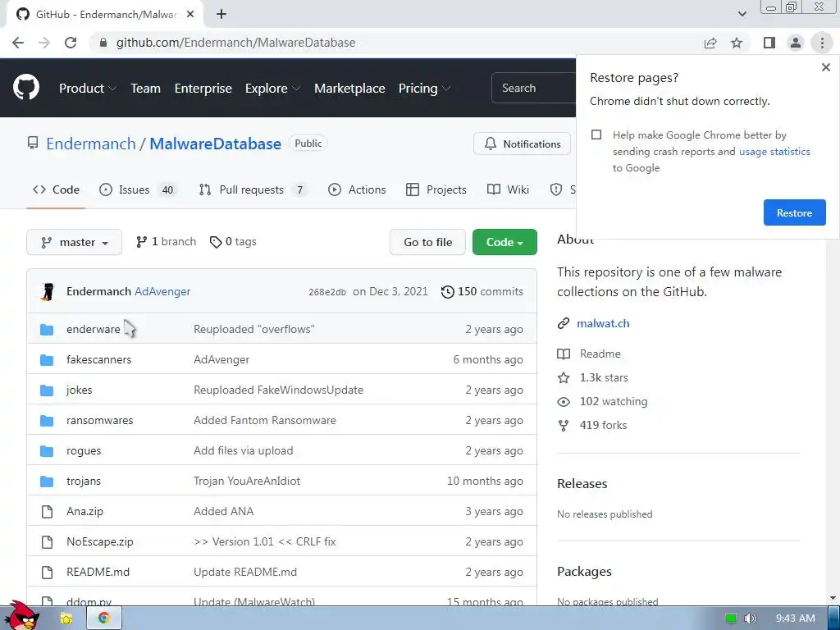This screenshot has width=840, height=630.
Task: Click the README.md file icon
Action: (x=47, y=572)
